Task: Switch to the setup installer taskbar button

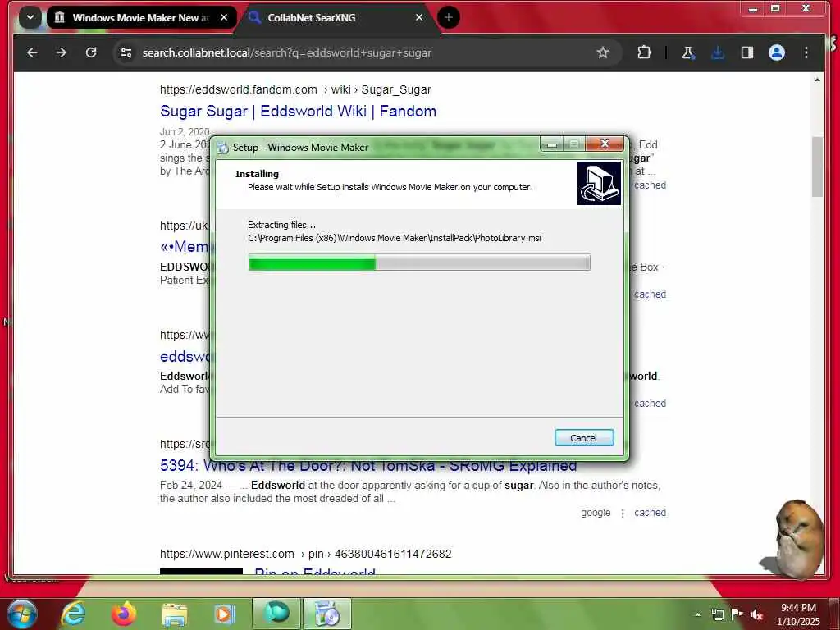Action: pos(327,614)
